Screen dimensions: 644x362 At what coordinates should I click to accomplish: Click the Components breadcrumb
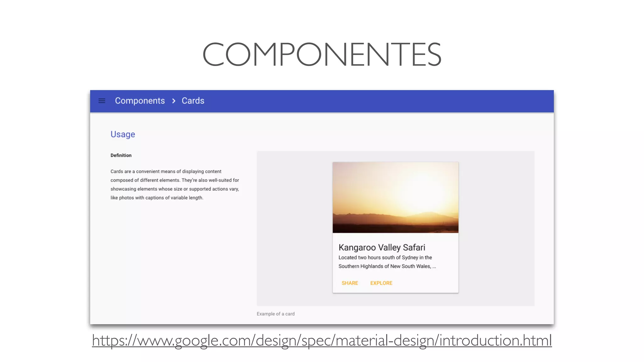[140, 101]
